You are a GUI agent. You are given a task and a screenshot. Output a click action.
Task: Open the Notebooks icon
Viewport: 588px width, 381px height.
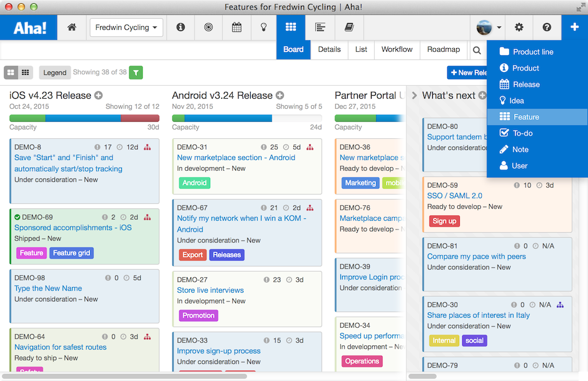(349, 27)
